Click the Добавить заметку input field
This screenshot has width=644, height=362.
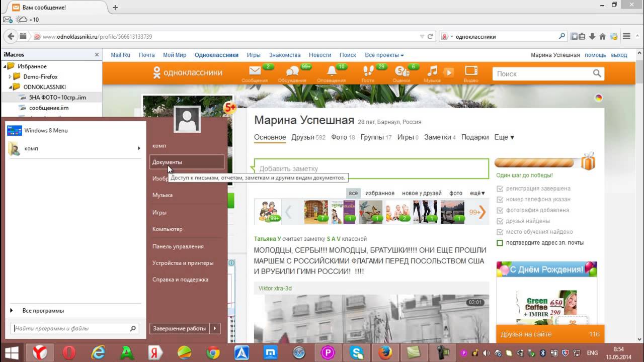pos(371,169)
